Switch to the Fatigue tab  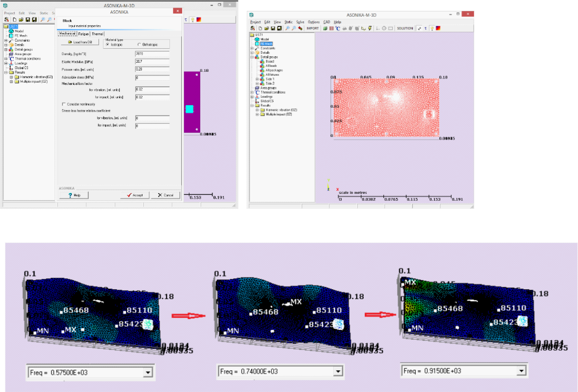(84, 34)
